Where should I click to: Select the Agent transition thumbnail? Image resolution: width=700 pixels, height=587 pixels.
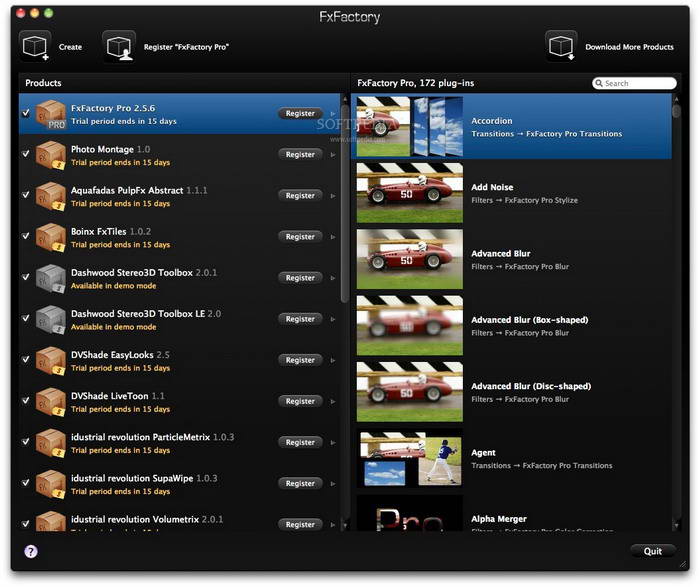coord(410,458)
